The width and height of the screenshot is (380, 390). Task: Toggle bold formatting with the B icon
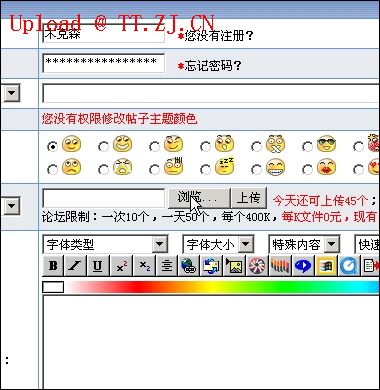[x=53, y=266]
